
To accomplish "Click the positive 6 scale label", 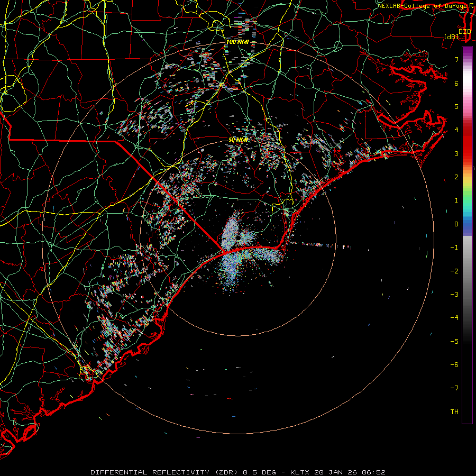I will click(x=456, y=83).
